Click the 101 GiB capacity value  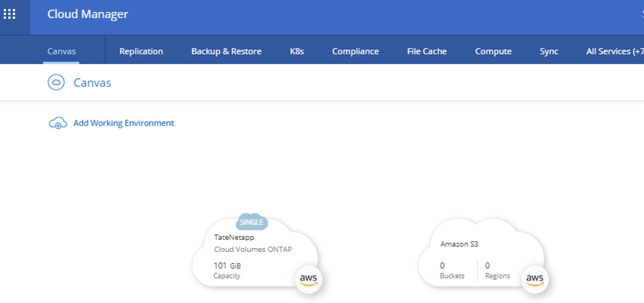tap(227, 265)
